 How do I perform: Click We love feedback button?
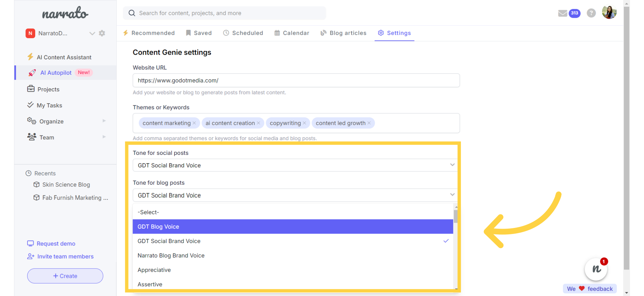click(590, 289)
